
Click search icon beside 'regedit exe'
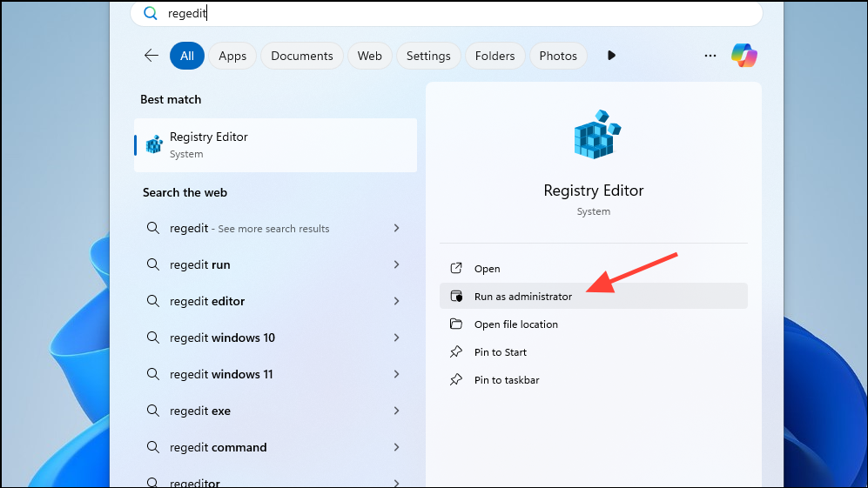(152, 411)
